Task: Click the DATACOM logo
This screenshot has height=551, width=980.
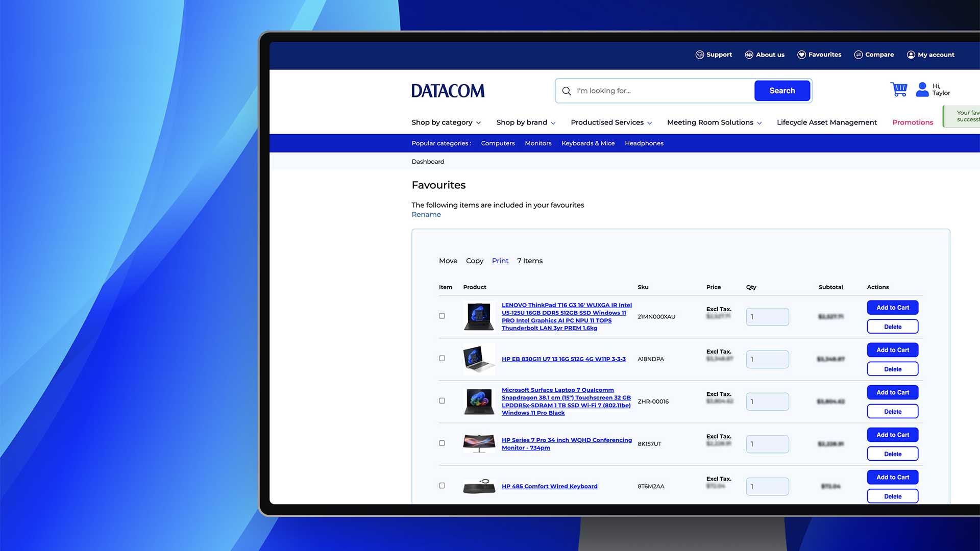Action: (x=448, y=91)
